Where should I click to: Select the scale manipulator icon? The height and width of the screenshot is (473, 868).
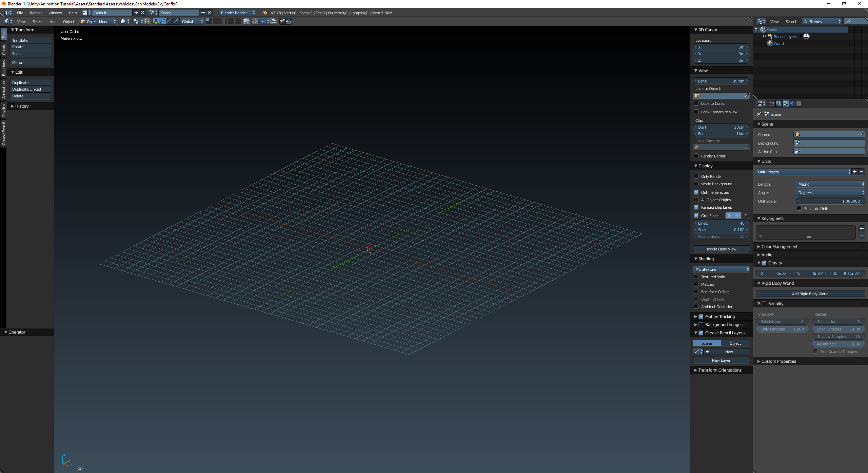pyautogui.click(x=176, y=21)
